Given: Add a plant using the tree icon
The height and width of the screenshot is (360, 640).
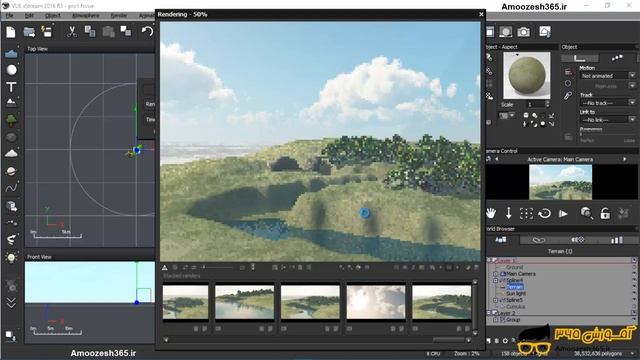Looking at the screenshot, I should coord(11,120).
